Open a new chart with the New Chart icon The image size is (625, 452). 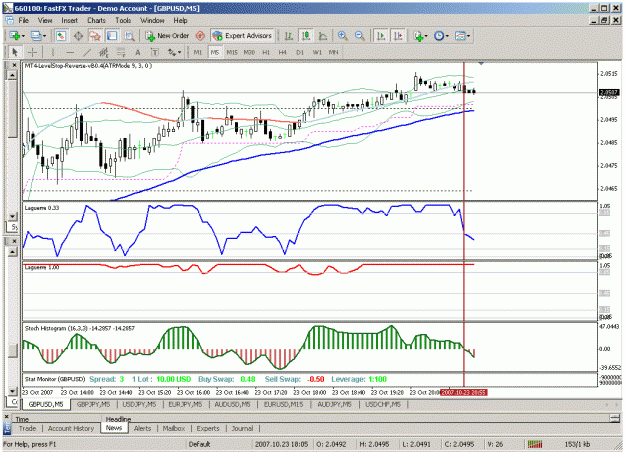point(14,36)
